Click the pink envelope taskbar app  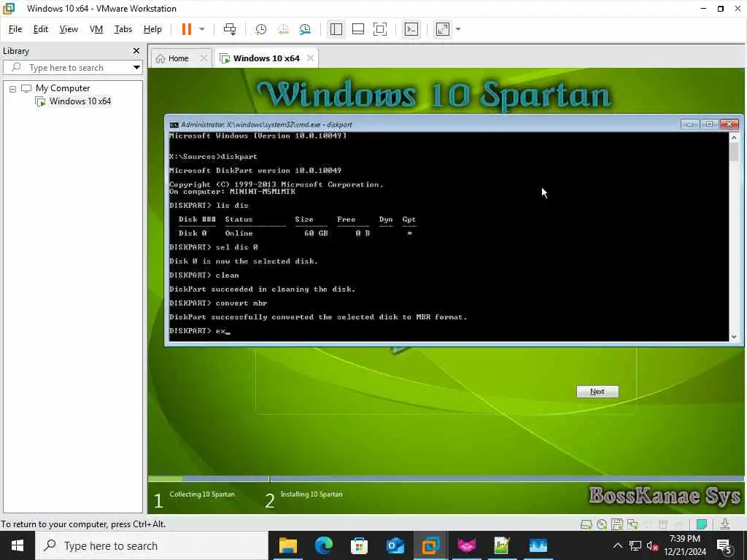pos(466,545)
